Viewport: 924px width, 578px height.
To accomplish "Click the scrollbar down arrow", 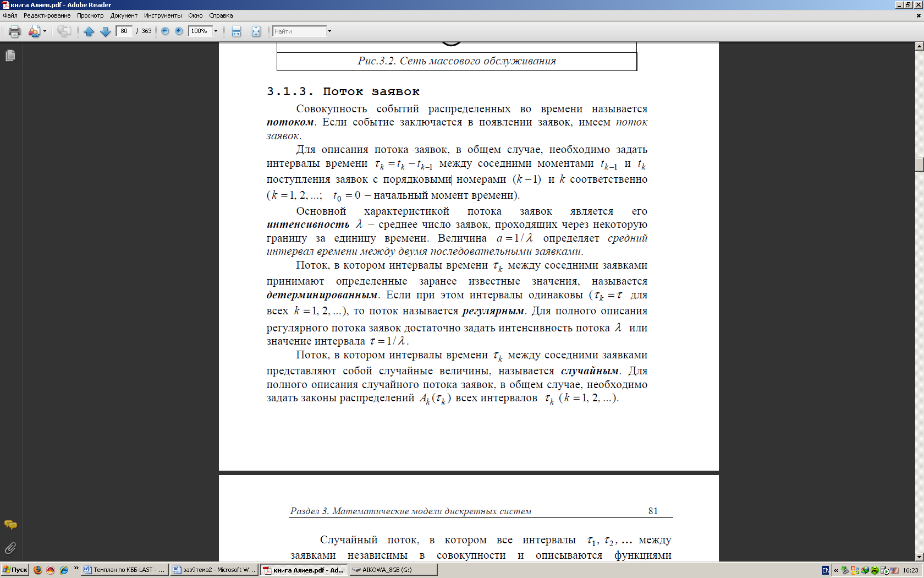I will click(919, 557).
